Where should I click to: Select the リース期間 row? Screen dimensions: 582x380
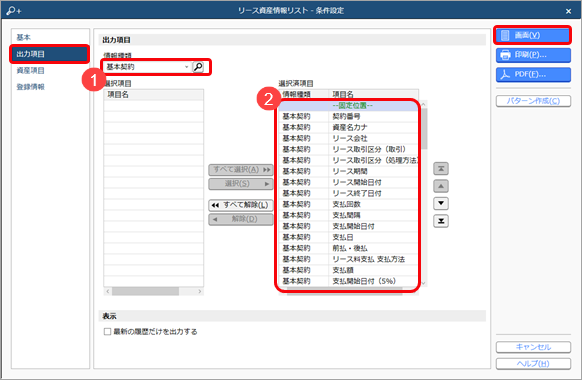tap(348, 171)
